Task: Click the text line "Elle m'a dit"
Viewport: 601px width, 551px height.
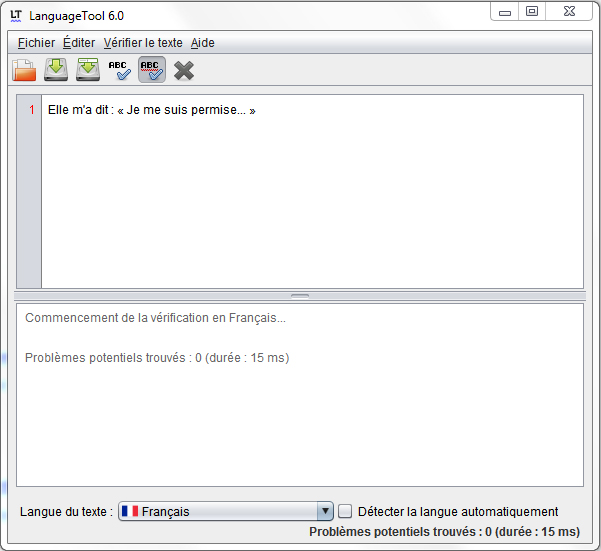Action: (152, 110)
